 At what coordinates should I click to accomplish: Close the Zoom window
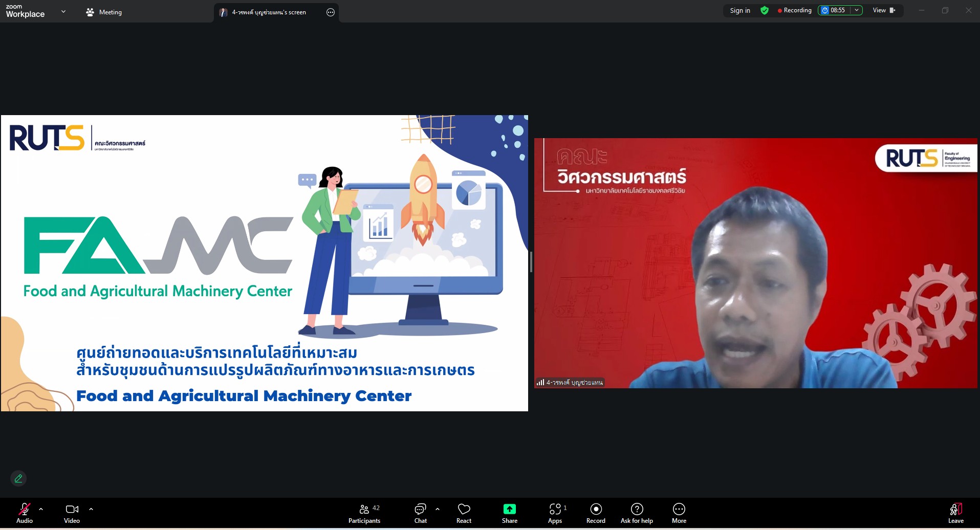click(969, 10)
